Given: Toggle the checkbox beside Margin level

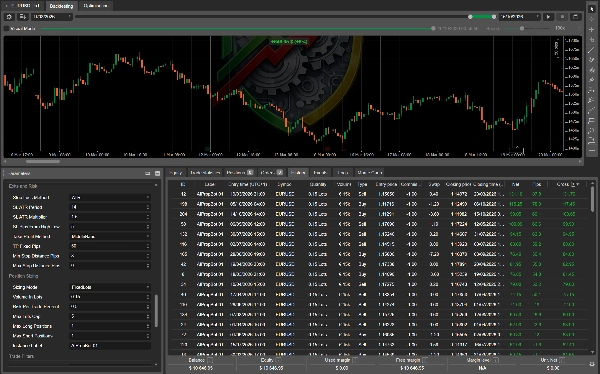Looking at the screenshot, I should [x=496, y=360].
